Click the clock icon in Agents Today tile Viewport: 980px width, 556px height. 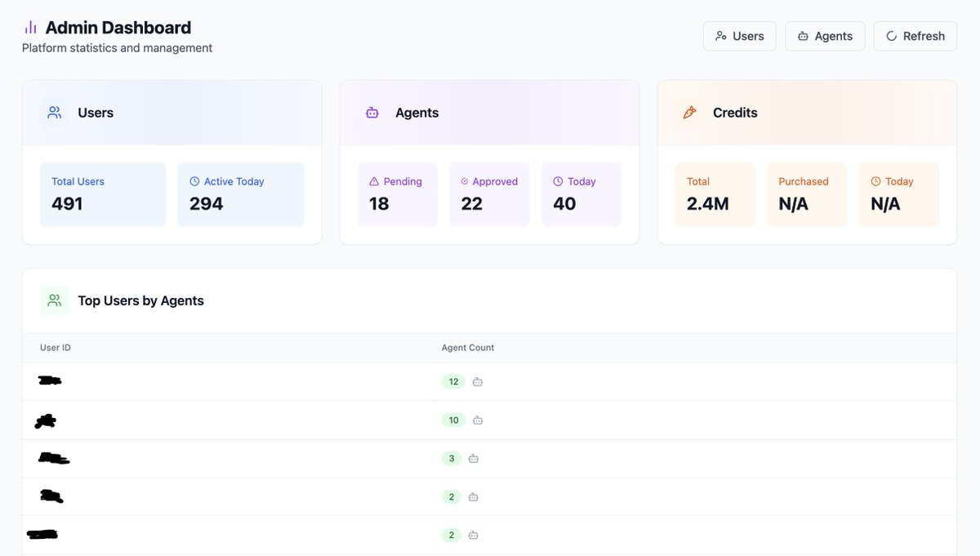point(558,181)
